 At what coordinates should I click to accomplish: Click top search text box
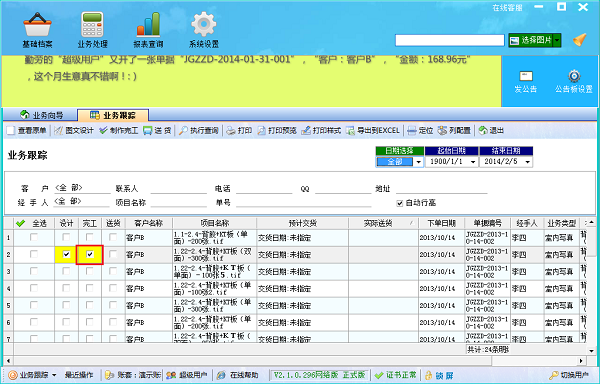(450, 40)
